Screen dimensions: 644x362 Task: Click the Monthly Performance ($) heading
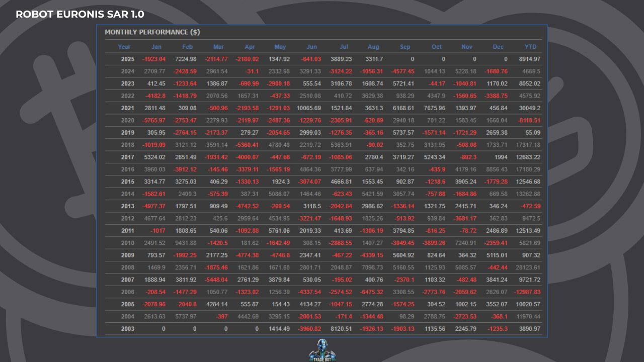click(152, 32)
